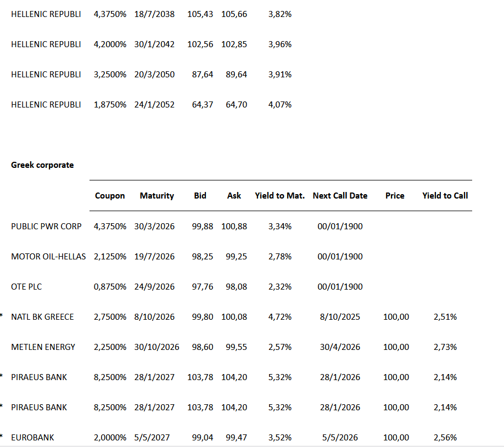
Task: Click the 18/7/2038 Hellenic Republic maturity
Action: click(x=154, y=14)
